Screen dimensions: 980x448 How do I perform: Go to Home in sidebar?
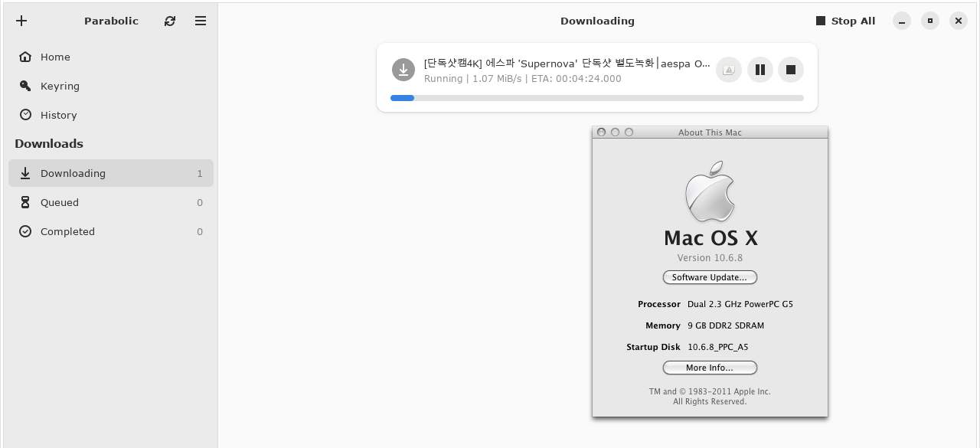111,57
